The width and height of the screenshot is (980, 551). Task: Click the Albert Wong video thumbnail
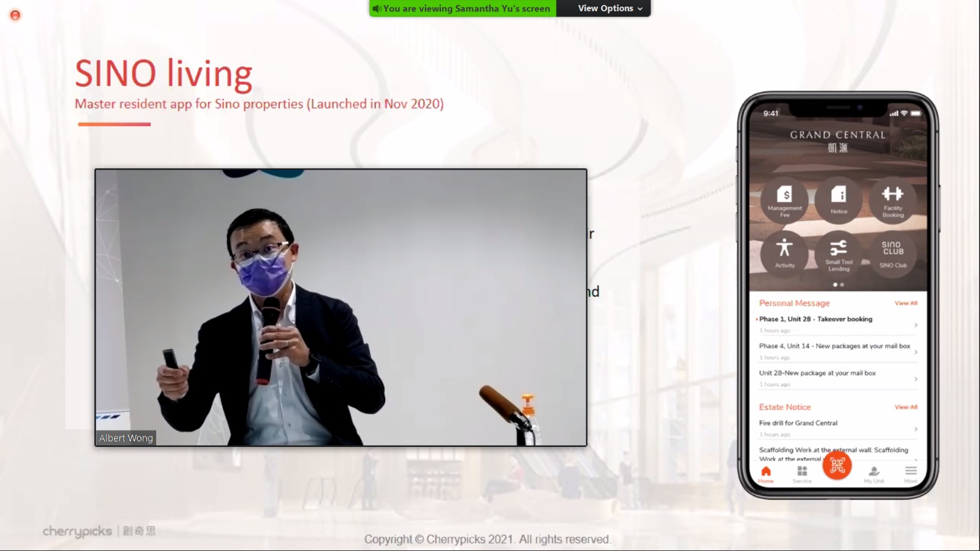pyautogui.click(x=341, y=307)
